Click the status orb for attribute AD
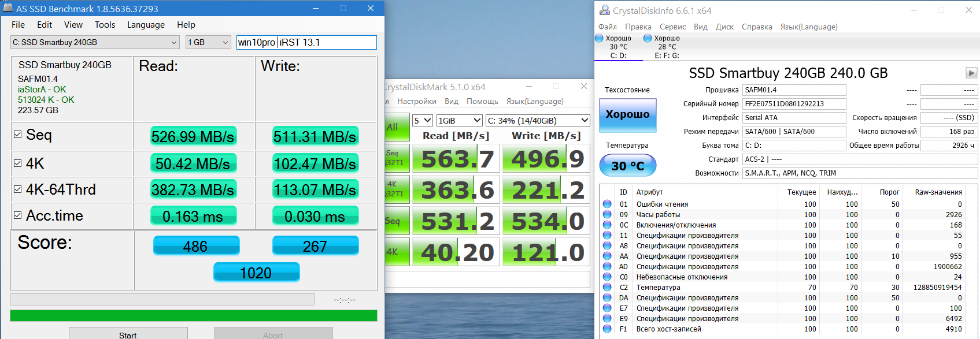Image resolution: width=980 pixels, height=339 pixels. click(x=607, y=266)
